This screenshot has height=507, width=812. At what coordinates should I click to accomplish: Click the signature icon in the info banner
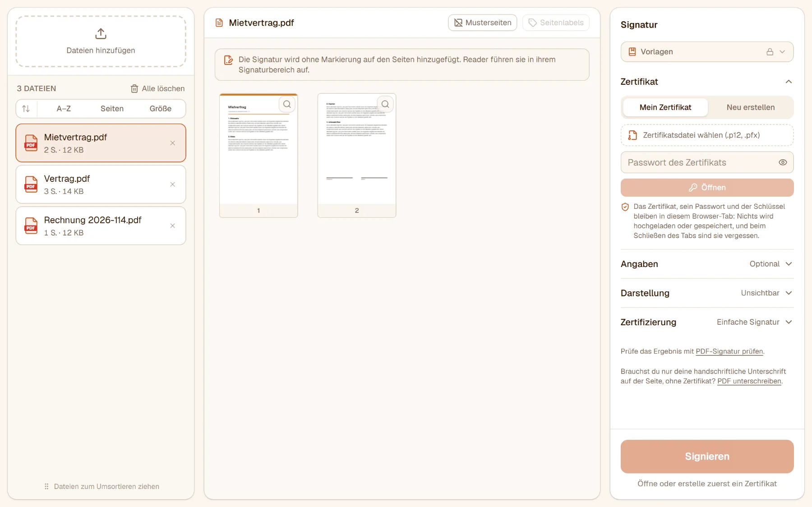(229, 60)
